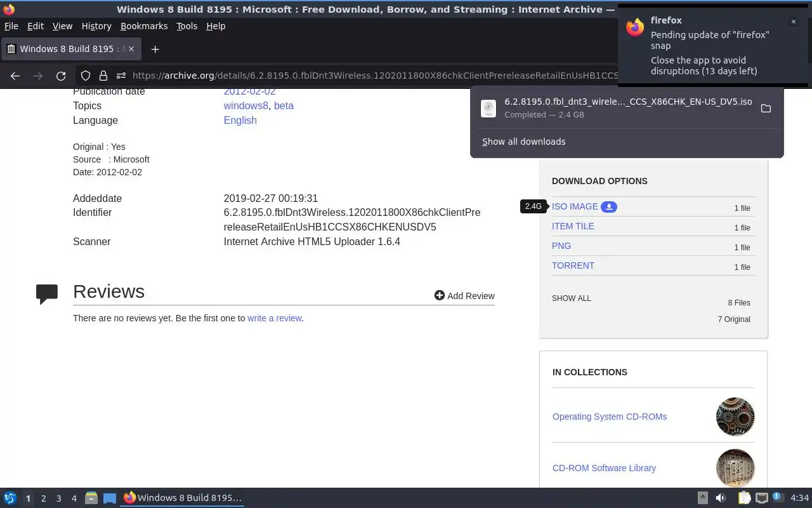Screen dimensions: 812x508
Task: Click the Firefox logo in the title bar
Action: click(9, 9)
